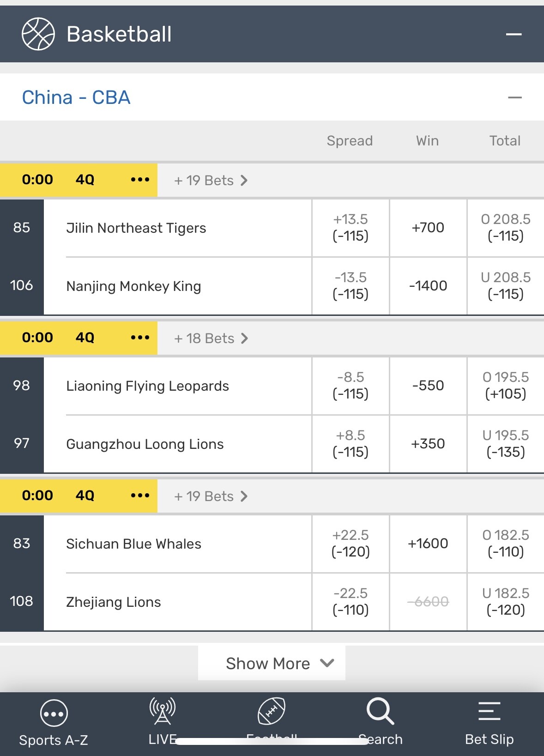Open the three-dot menu for Jilin vs Nanjing
The height and width of the screenshot is (756, 544).
tap(140, 180)
